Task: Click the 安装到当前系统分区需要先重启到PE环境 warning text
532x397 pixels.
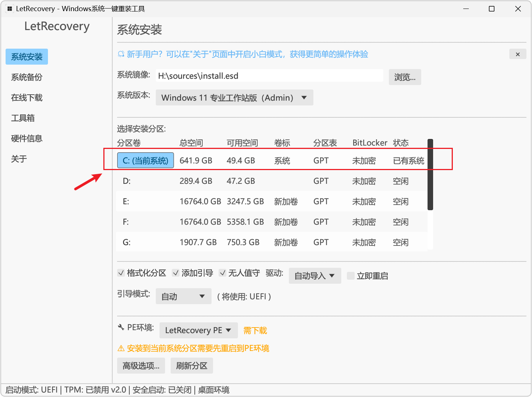Action: click(198, 348)
